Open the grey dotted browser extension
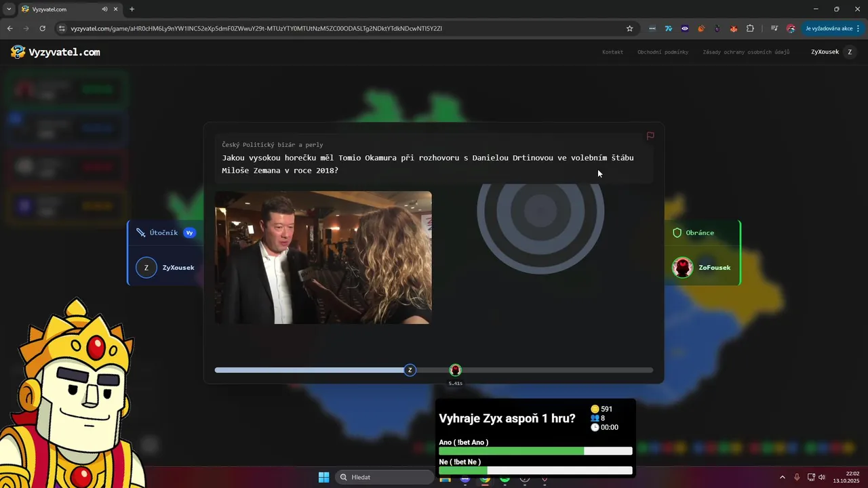Viewport: 868px width, 488px height. [652, 28]
